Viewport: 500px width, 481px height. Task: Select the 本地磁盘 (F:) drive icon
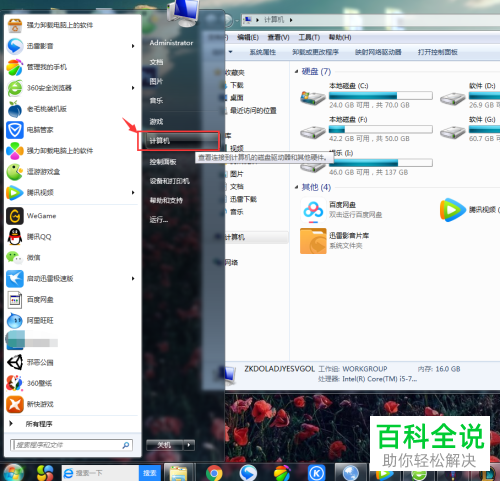pyautogui.click(x=313, y=132)
